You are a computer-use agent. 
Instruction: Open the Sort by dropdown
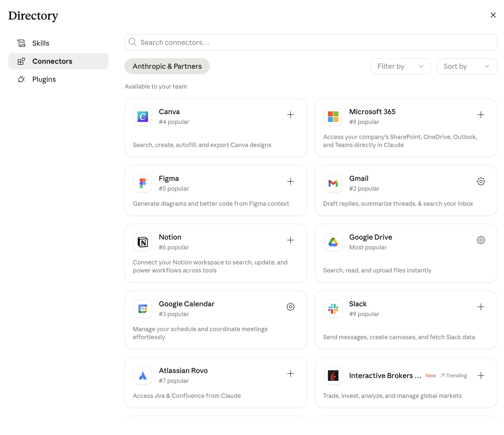467,66
